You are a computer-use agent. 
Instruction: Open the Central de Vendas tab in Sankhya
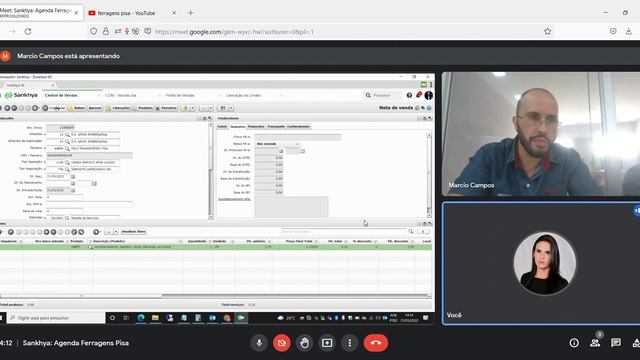71,95
